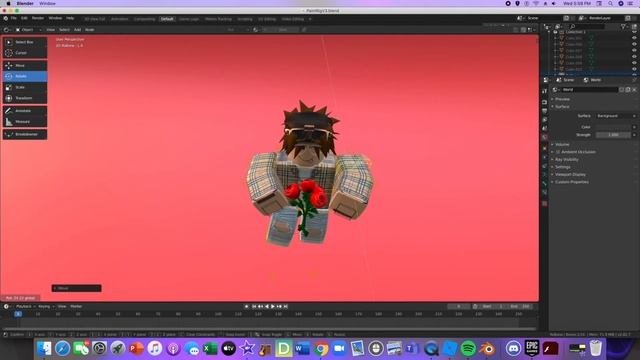Viewport: 640px width, 360px height.
Task: Open Discord from the dock
Action: click(x=513, y=349)
